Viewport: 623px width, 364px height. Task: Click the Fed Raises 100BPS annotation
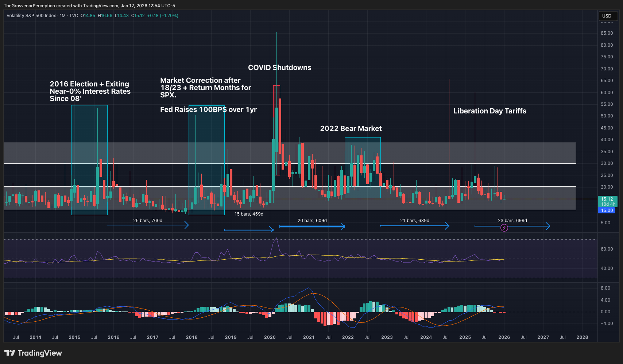(208, 109)
